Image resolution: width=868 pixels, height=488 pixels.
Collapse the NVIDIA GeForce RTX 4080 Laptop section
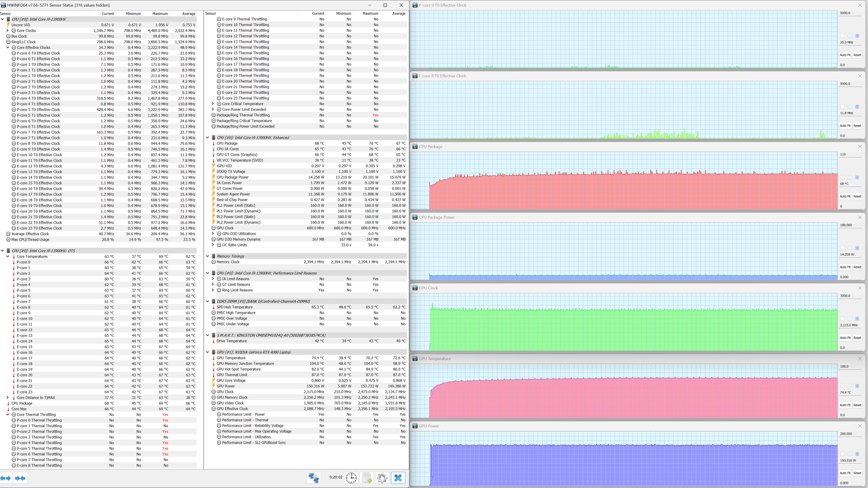207,352
